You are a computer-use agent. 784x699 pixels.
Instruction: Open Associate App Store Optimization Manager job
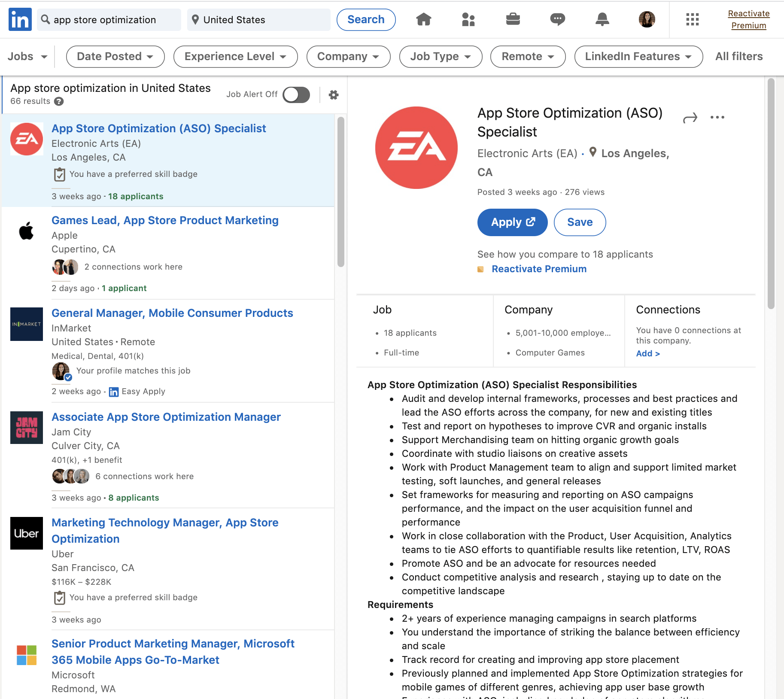pyautogui.click(x=166, y=417)
